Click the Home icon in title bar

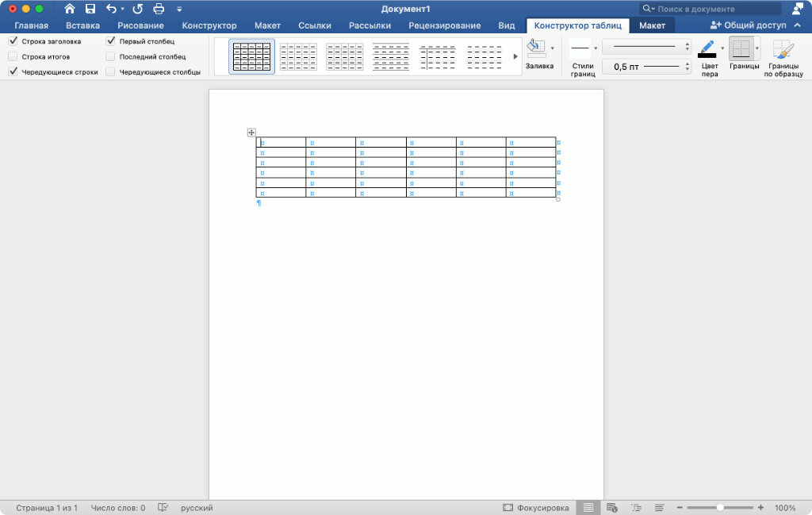70,9
